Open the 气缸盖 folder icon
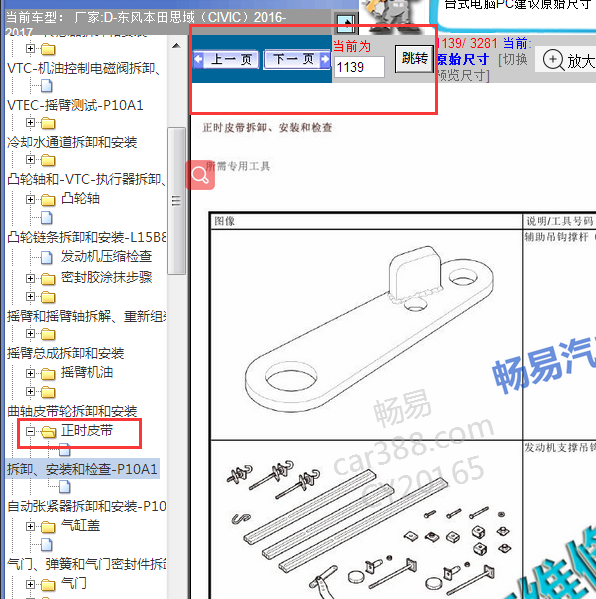The height and width of the screenshot is (599, 596). pyautogui.click(x=48, y=527)
